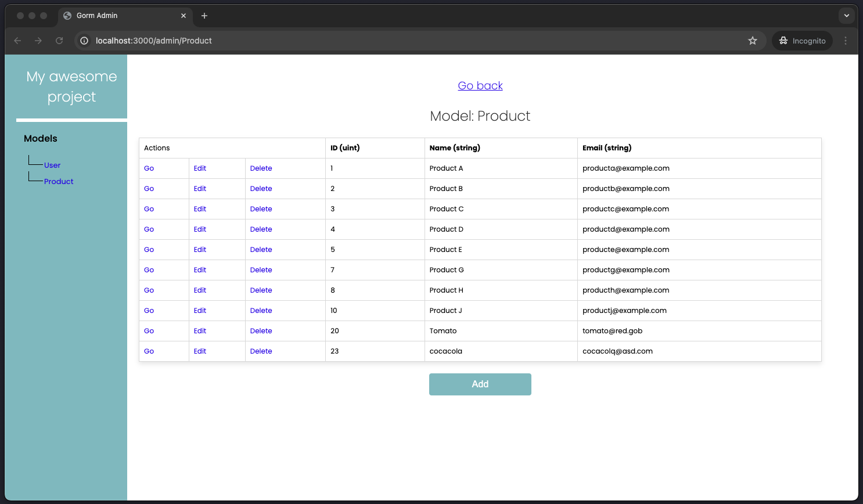Click the Name (string) column header
Image resolution: width=863 pixels, height=504 pixels.
[501, 148]
